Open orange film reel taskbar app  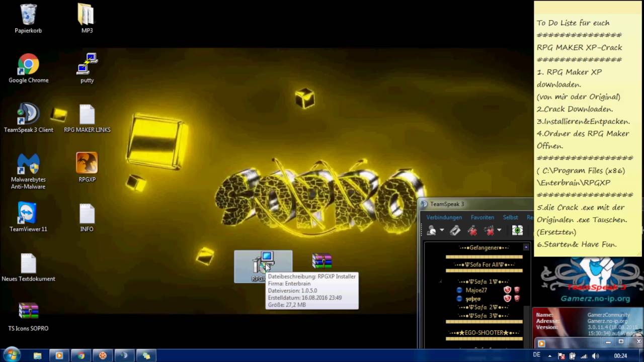[x=103, y=355]
